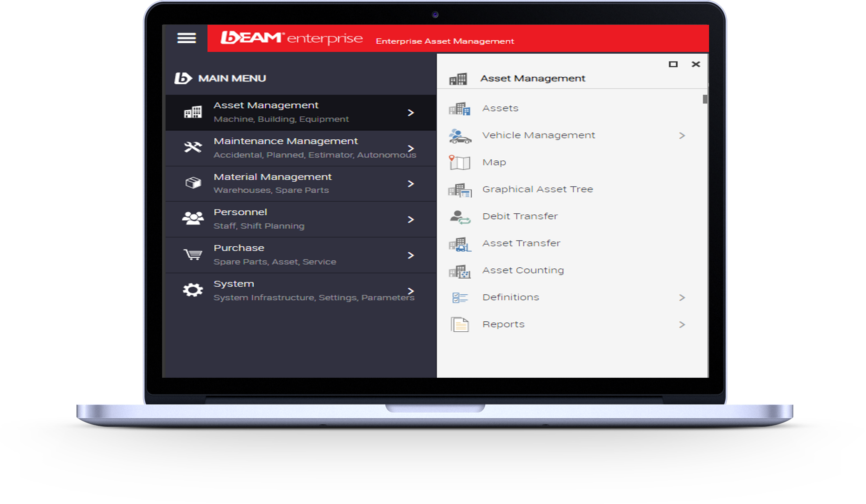Click the bEAM enterprise logo

291,38
